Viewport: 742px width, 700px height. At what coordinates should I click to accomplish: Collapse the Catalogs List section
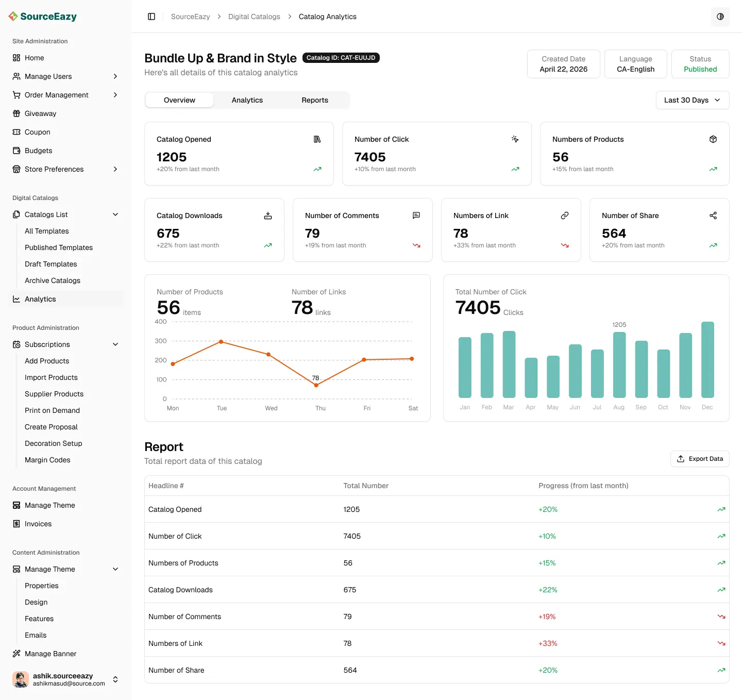115,214
